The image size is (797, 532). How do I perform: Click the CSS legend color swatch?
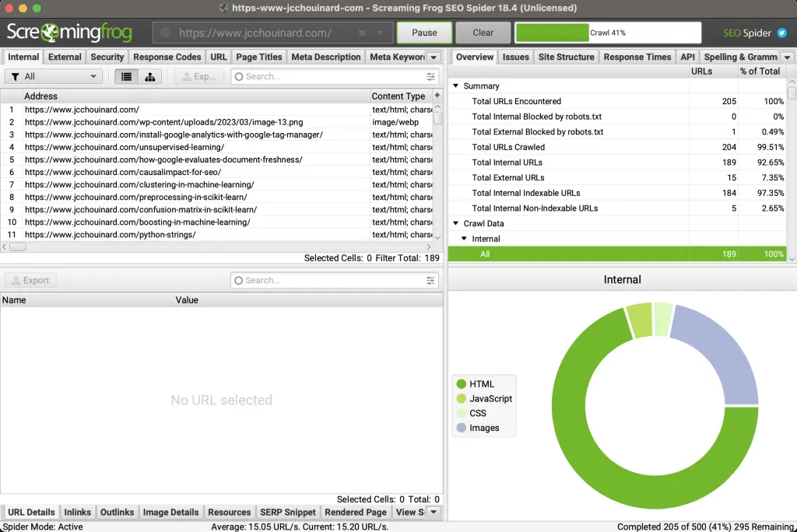click(x=461, y=413)
